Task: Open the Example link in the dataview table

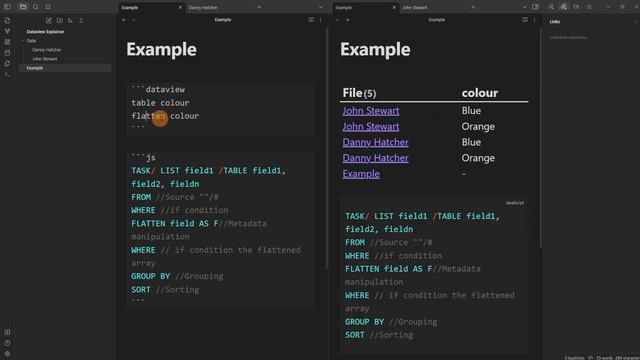Action: click(361, 174)
